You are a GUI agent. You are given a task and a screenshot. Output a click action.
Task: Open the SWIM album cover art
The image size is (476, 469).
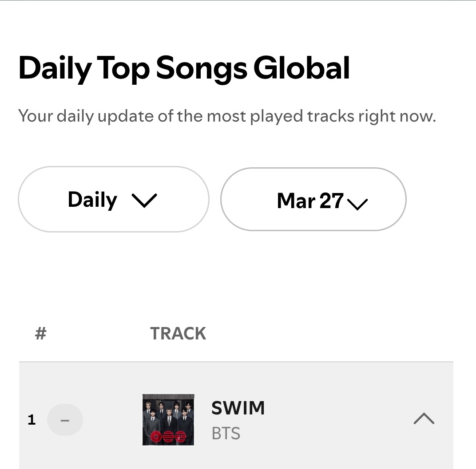168,419
